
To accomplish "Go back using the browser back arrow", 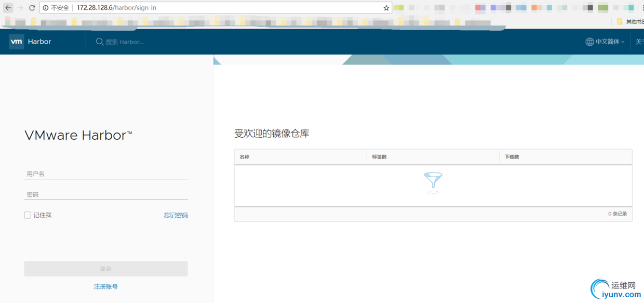I will [x=8, y=8].
